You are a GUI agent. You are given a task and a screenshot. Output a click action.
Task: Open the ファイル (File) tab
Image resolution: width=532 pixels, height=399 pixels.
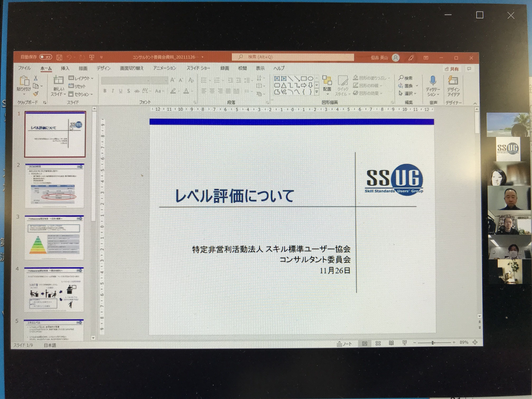(24, 68)
